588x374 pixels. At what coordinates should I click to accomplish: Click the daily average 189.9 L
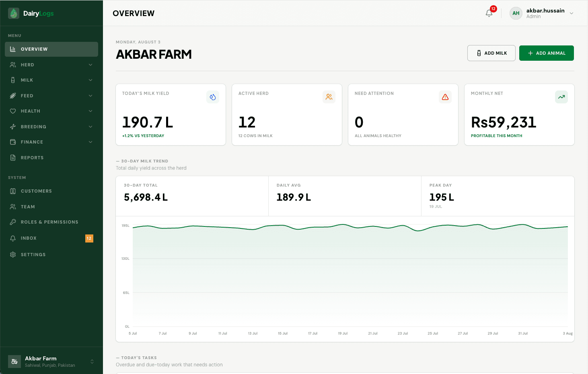click(294, 197)
